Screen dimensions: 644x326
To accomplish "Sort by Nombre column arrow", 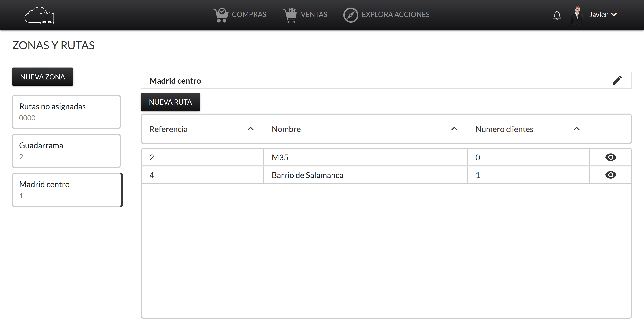I will 454,129.
